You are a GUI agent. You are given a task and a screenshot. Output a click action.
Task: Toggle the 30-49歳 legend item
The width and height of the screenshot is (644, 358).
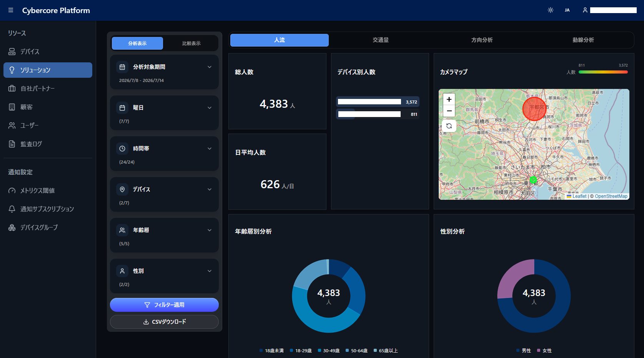[329, 351]
